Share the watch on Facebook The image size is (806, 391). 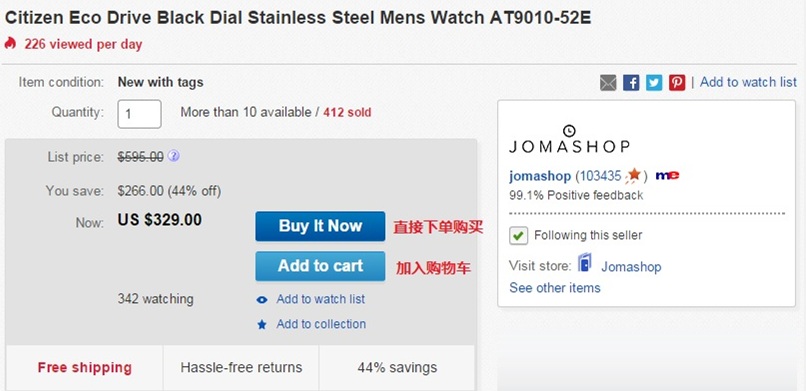click(631, 83)
